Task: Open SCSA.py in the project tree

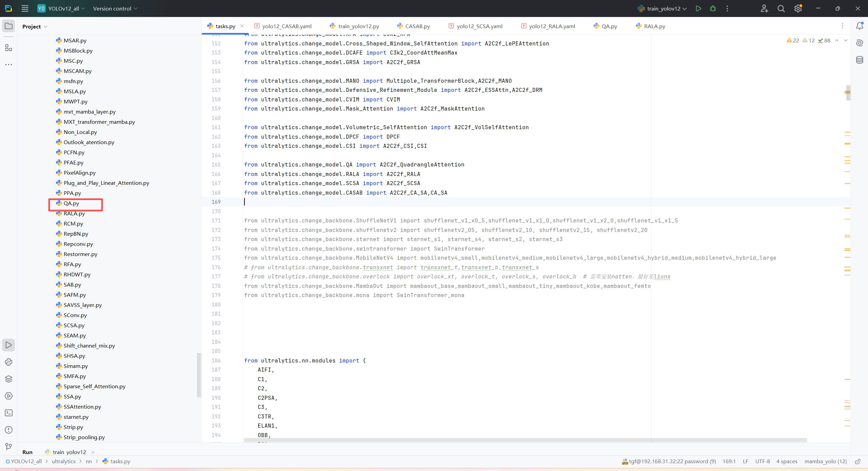Action: 74,325
